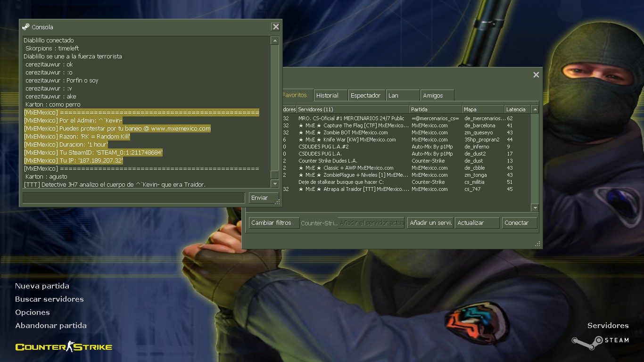The width and height of the screenshot is (644, 362).
Task: Open Opciones from main menu
Action: (32, 313)
